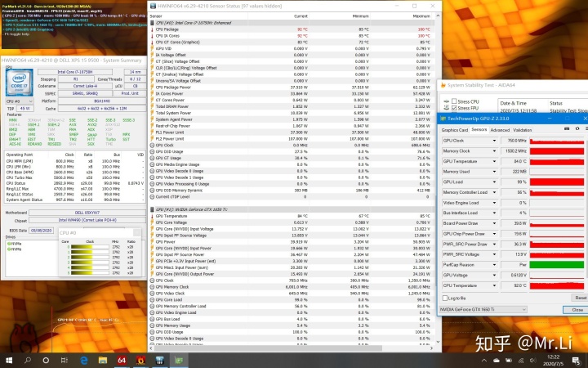
Task: Open OneDrive cloud tray icon
Action: coord(497,361)
